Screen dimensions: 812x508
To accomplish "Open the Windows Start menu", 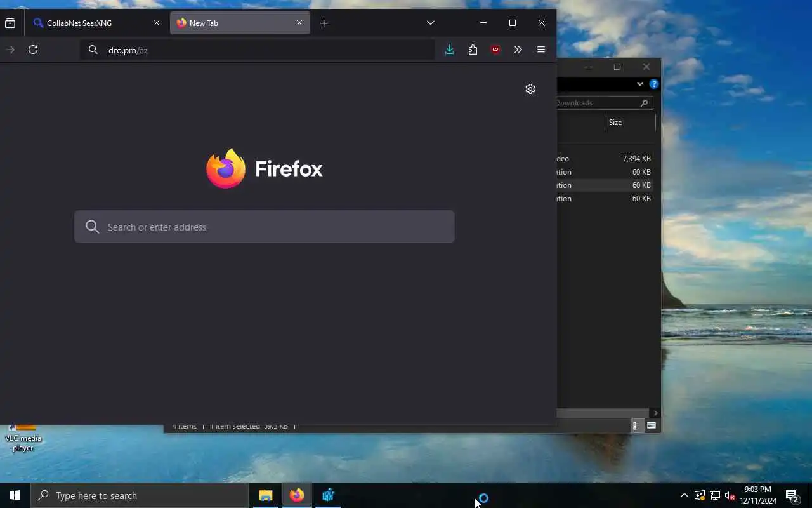I will (15, 495).
